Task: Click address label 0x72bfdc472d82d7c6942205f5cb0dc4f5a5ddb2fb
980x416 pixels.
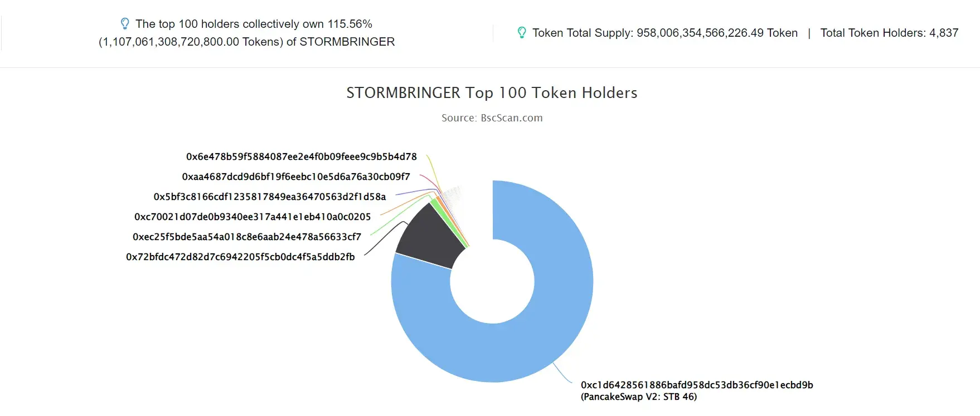Action: coord(240,257)
